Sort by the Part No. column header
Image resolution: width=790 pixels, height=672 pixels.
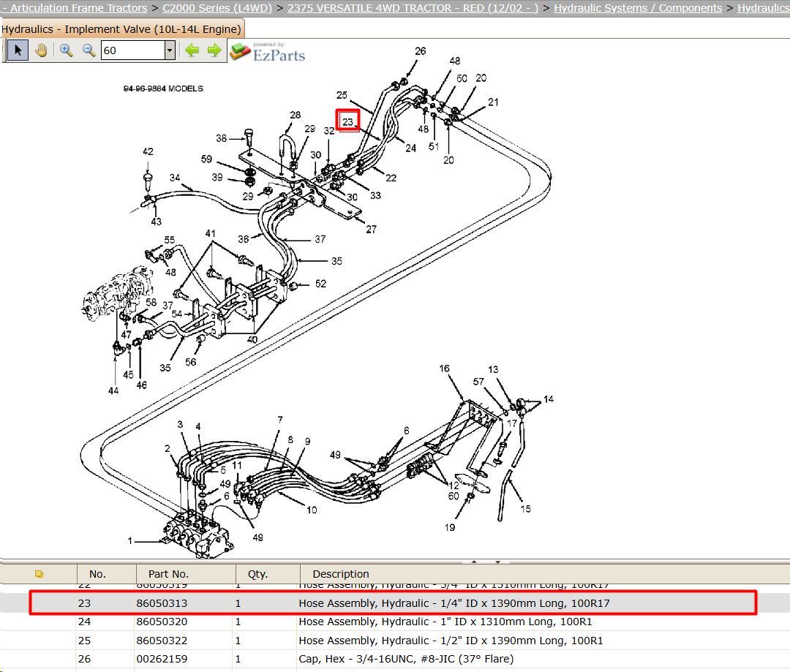(x=168, y=574)
